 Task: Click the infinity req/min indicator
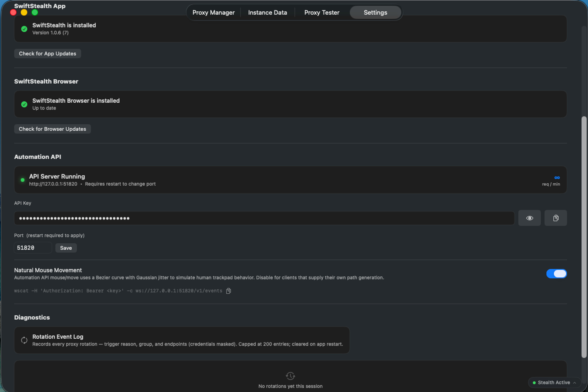tap(557, 178)
